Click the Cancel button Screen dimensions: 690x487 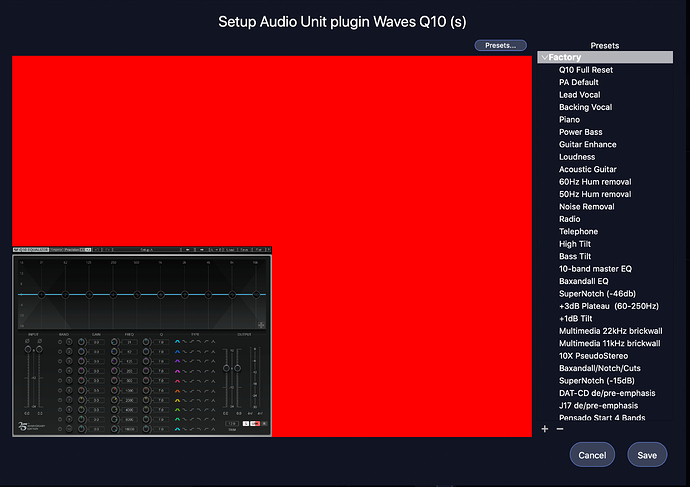[592, 455]
